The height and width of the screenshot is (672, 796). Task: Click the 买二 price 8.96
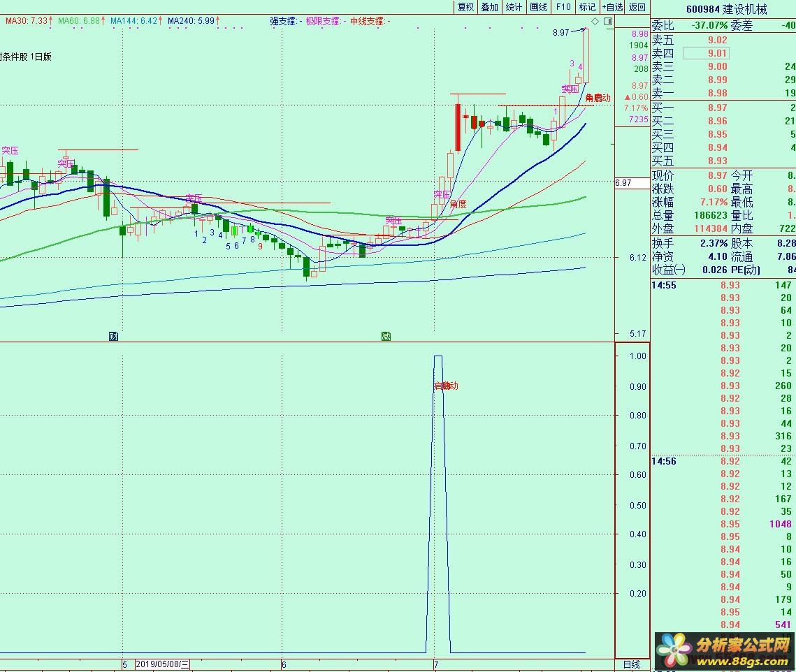tap(717, 121)
